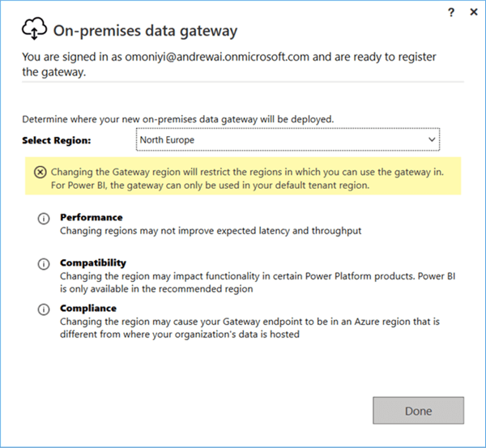Viewport: 486px width, 448px height.
Task: Click the 'Determine where' deployment instruction text
Action: (x=178, y=119)
